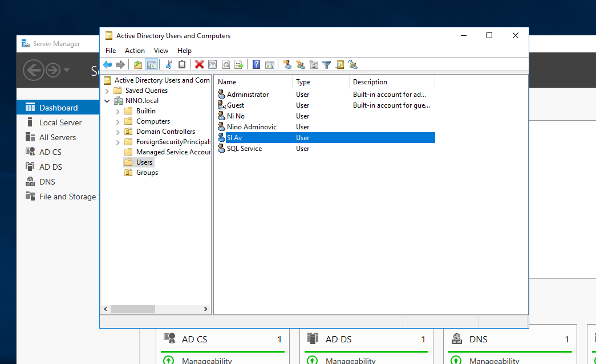596x364 pixels.
Task: Click left arrow of tree horizontal scrollbar
Action: [106, 309]
